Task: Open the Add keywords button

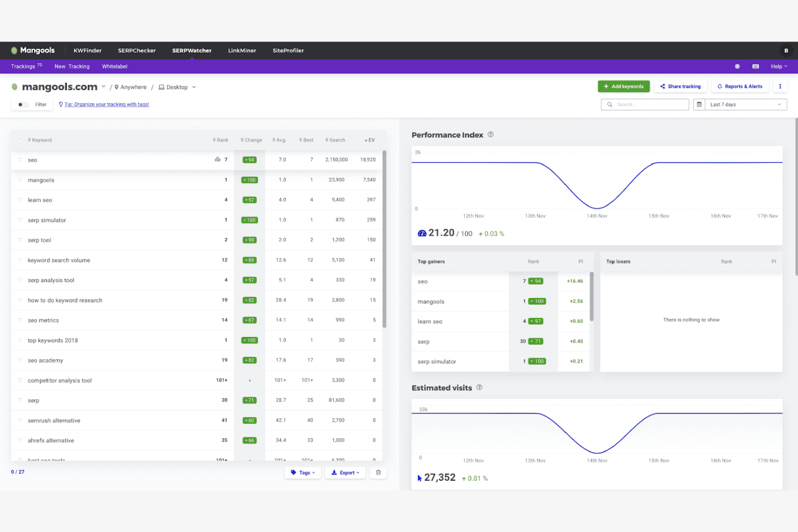Action: (623, 86)
